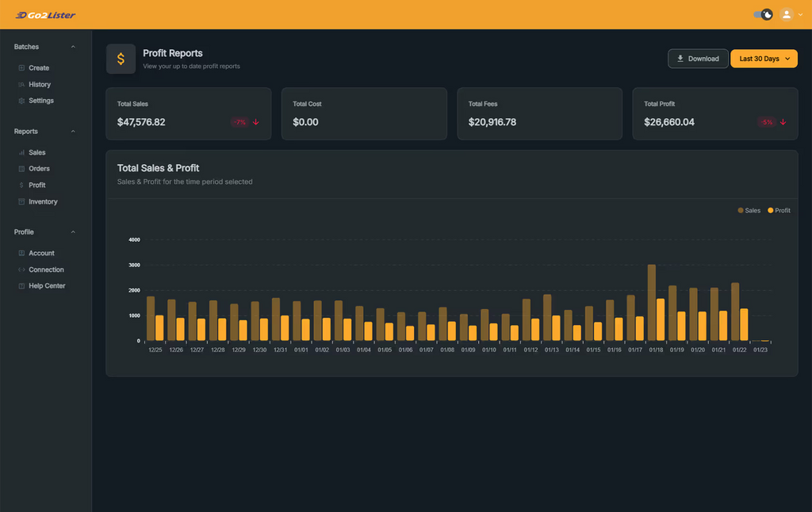Toggle the dark mode switch
812x512 pixels.
tap(763, 14)
